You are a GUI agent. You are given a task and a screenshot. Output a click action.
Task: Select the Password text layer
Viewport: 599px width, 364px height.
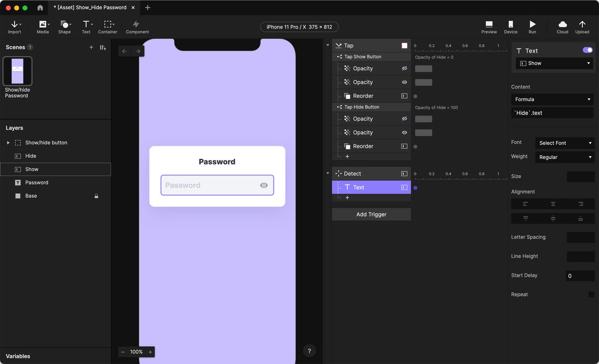pyautogui.click(x=55, y=183)
